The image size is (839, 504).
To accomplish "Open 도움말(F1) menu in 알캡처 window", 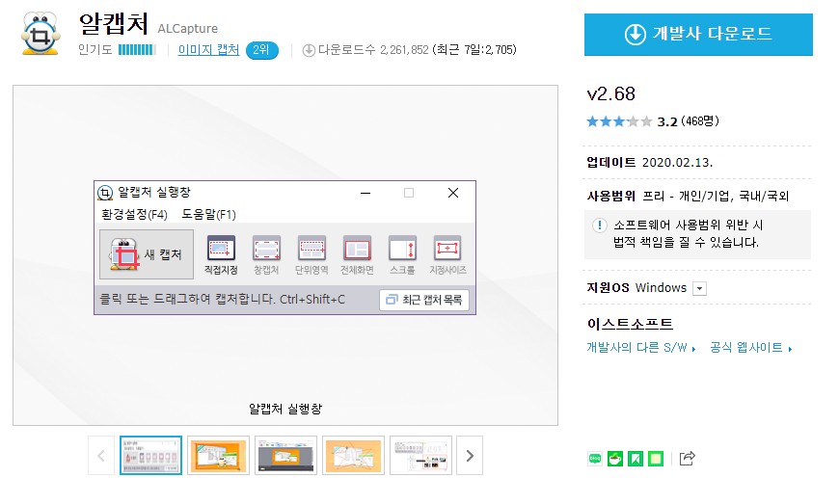I will tap(208, 214).
